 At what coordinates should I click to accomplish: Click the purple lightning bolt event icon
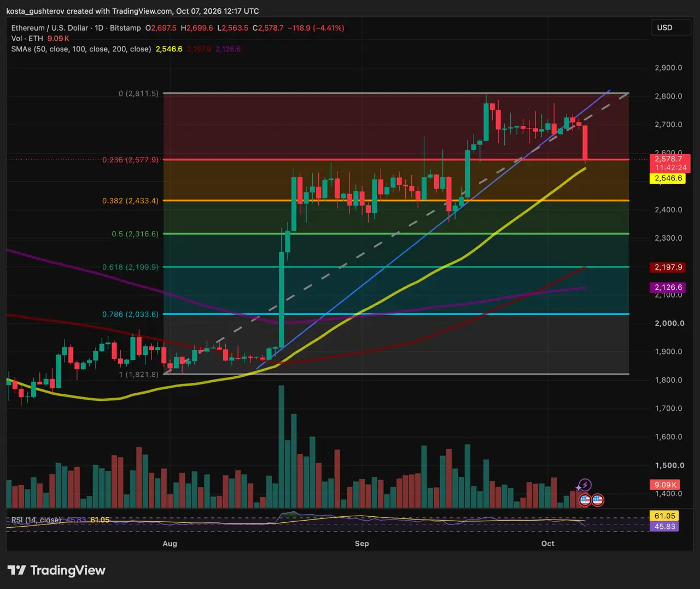click(585, 485)
